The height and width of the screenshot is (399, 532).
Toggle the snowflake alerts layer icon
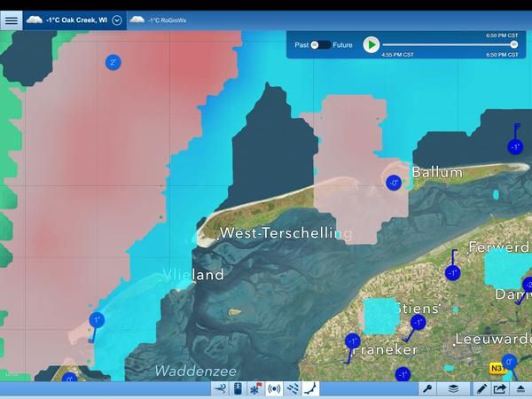click(256, 389)
